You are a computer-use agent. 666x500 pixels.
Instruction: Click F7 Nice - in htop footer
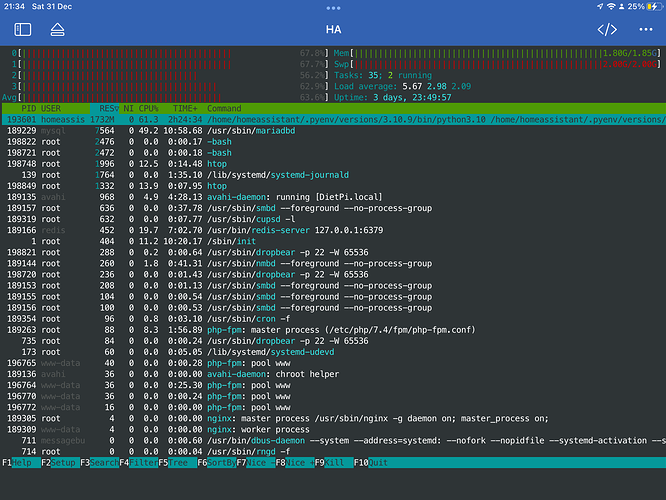[x=256, y=463]
